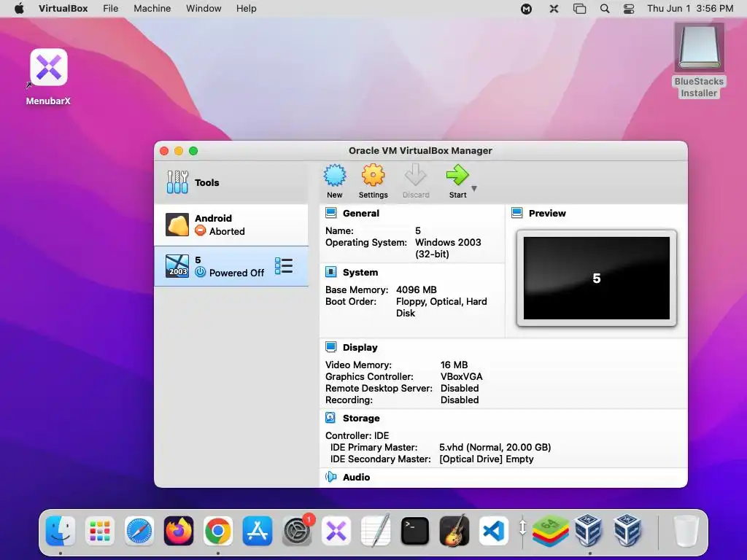Launch Firefox from the Dock

179,531
